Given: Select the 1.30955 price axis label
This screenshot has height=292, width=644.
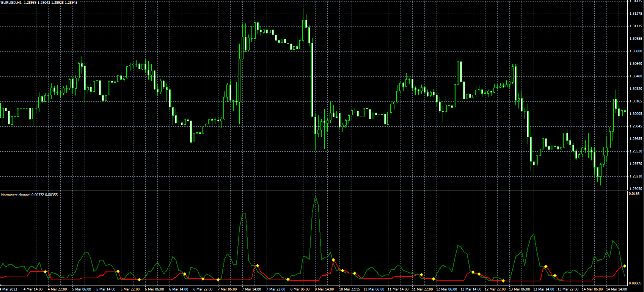Looking at the screenshot, I should pos(636,39).
